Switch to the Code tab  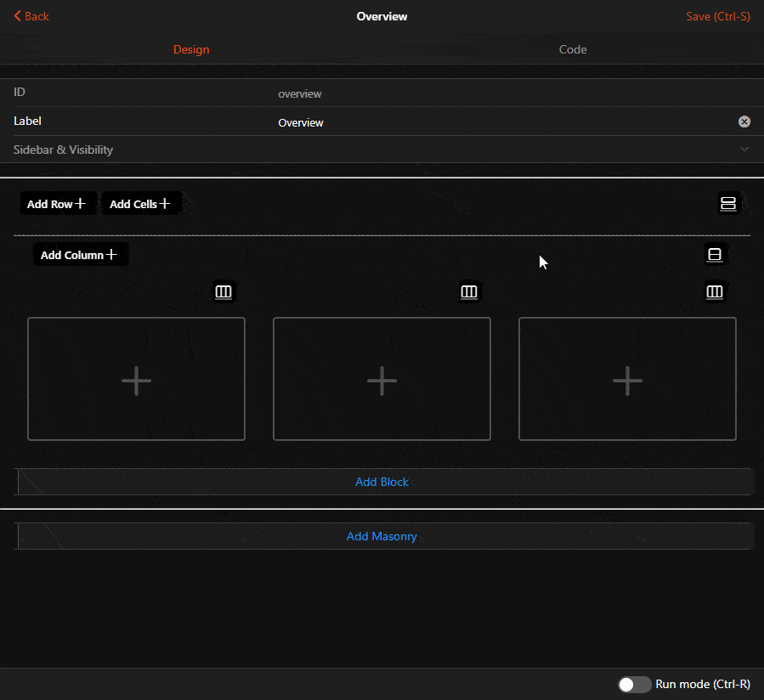(x=572, y=49)
